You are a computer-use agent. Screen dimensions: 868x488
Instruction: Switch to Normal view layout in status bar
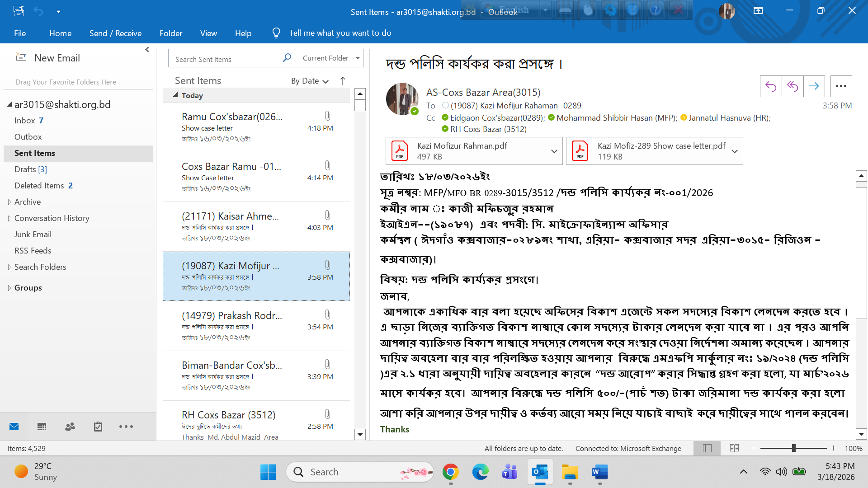tap(708, 448)
